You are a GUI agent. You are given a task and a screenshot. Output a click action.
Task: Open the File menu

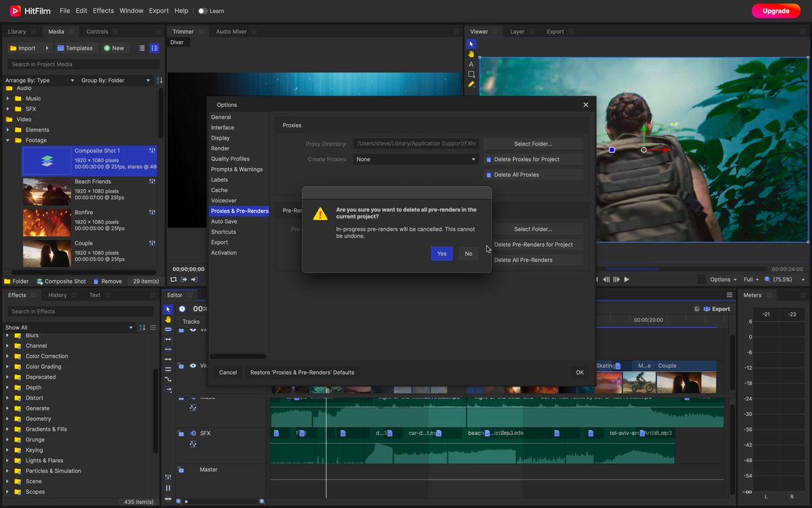click(x=65, y=11)
